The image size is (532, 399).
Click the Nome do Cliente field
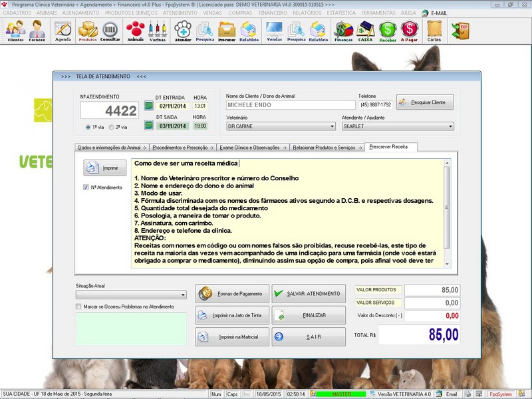pyautogui.click(x=291, y=105)
